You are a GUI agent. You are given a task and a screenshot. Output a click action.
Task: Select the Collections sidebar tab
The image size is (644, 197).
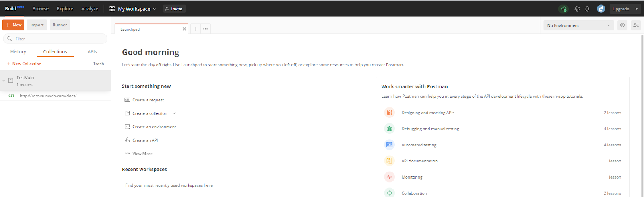coord(55,51)
